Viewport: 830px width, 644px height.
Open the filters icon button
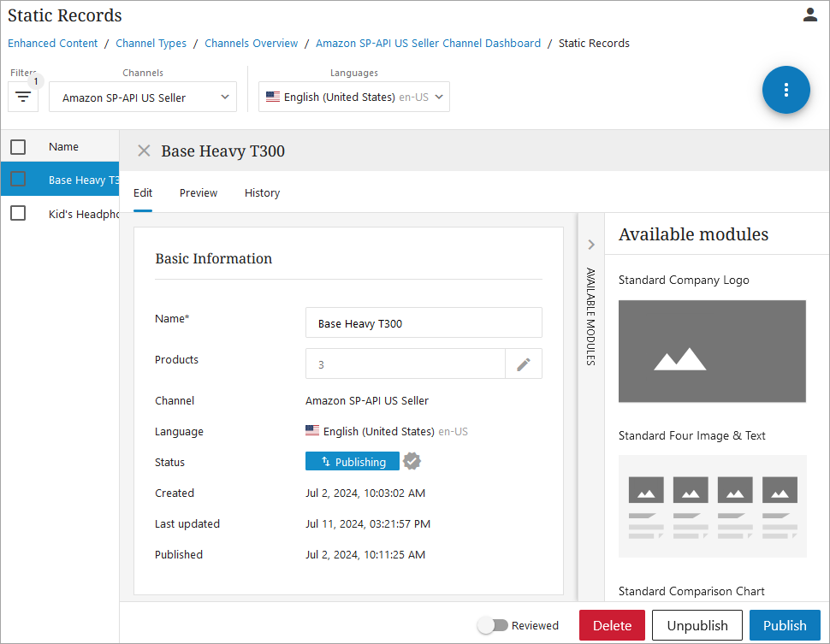(x=23, y=97)
